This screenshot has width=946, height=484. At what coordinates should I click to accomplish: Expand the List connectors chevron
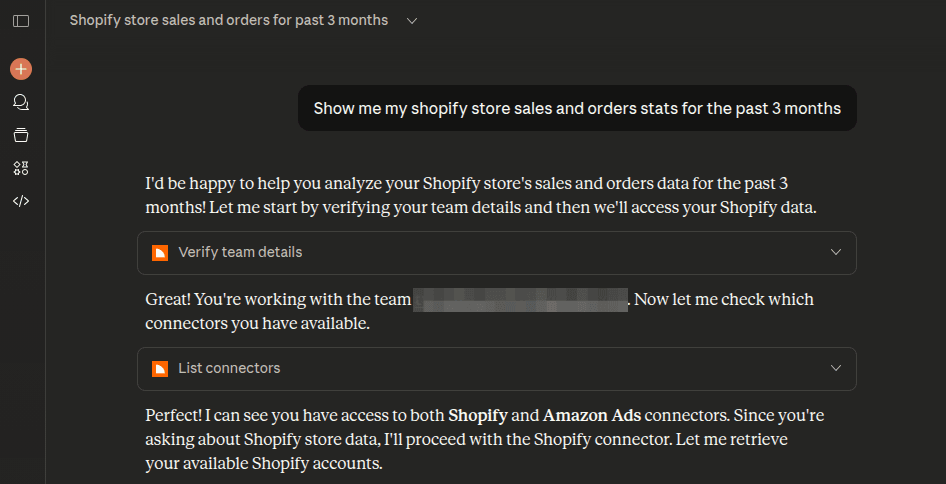pyautogui.click(x=836, y=369)
